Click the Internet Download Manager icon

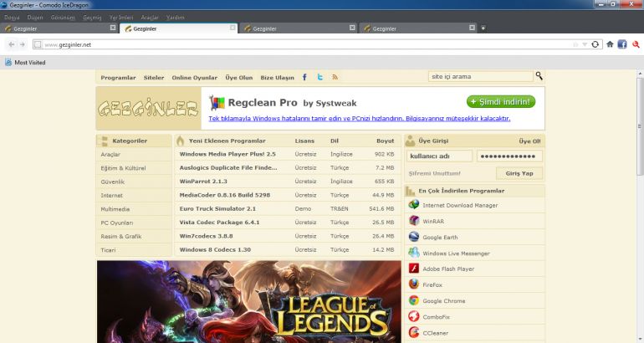(x=414, y=205)
